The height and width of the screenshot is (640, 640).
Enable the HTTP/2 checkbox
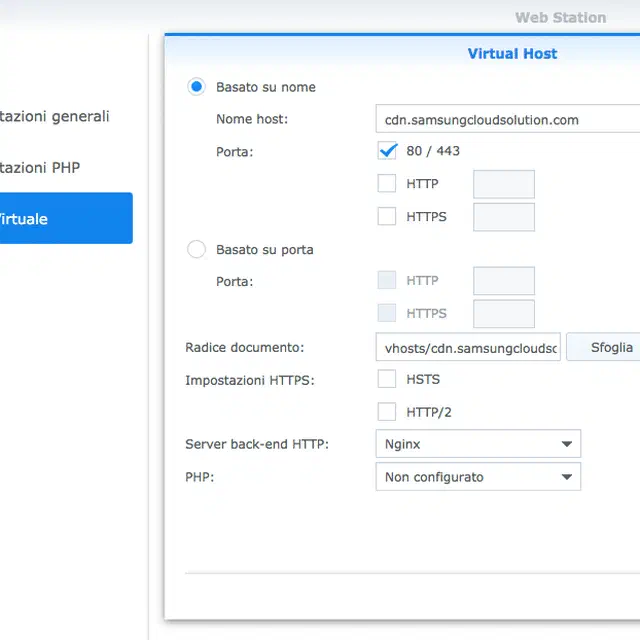387,411
